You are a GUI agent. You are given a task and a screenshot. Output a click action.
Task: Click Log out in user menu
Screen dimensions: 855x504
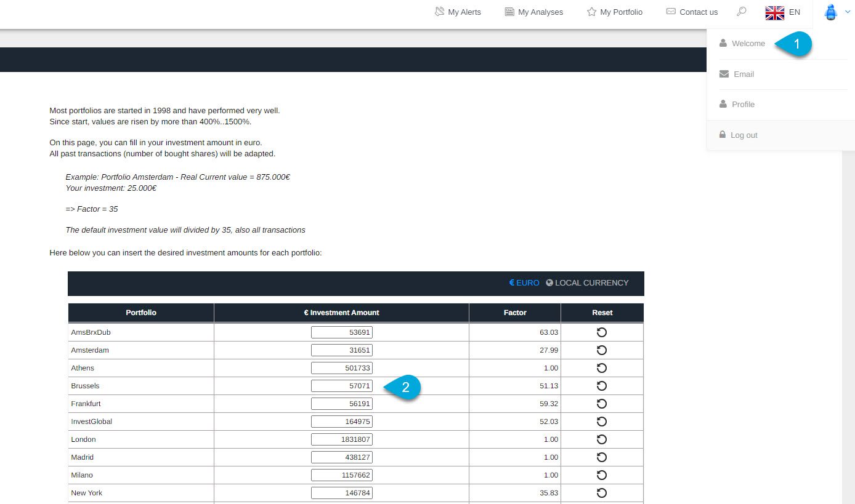coord(744,135)
